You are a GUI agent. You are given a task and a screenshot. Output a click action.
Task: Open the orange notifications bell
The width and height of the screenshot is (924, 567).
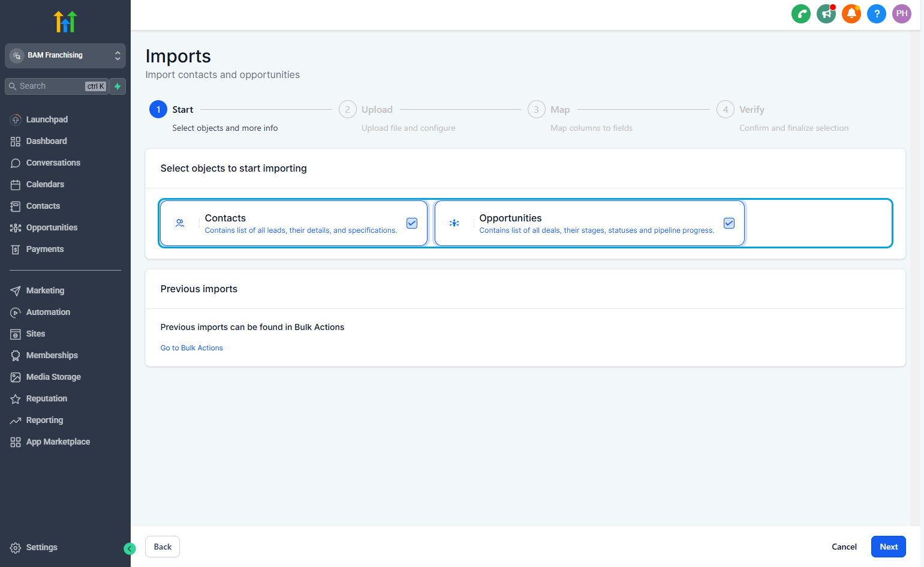tap(851, 14)
